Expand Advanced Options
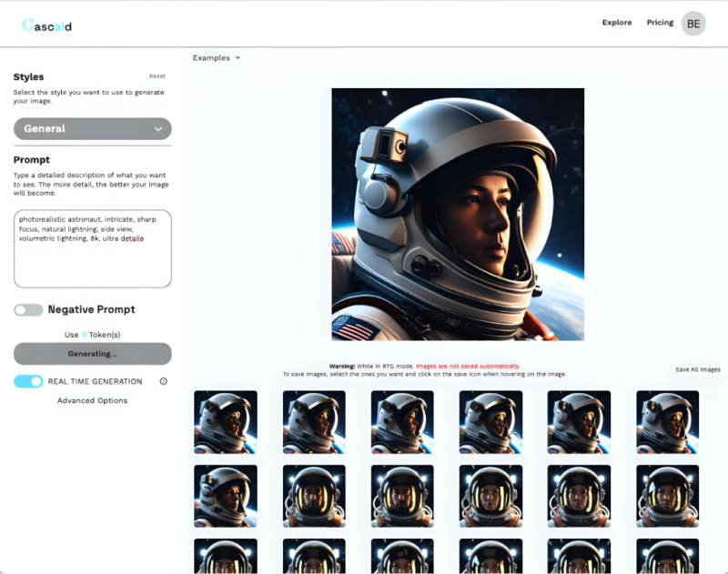 (x=92, y=400)
